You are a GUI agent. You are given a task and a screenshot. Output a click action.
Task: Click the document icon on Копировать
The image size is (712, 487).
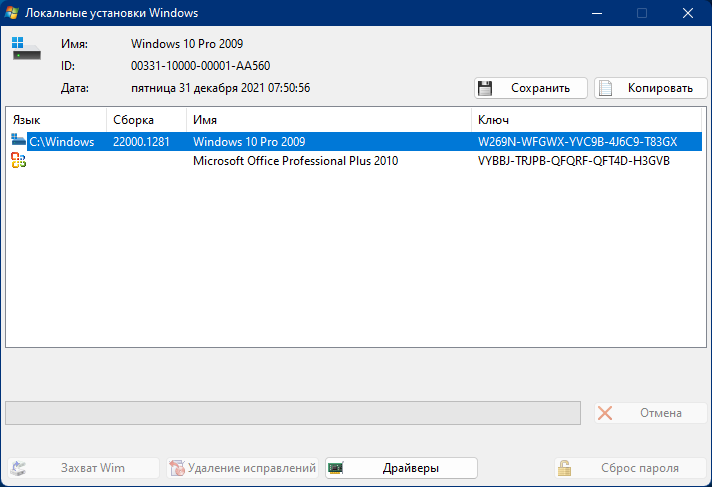click(605, 88)
